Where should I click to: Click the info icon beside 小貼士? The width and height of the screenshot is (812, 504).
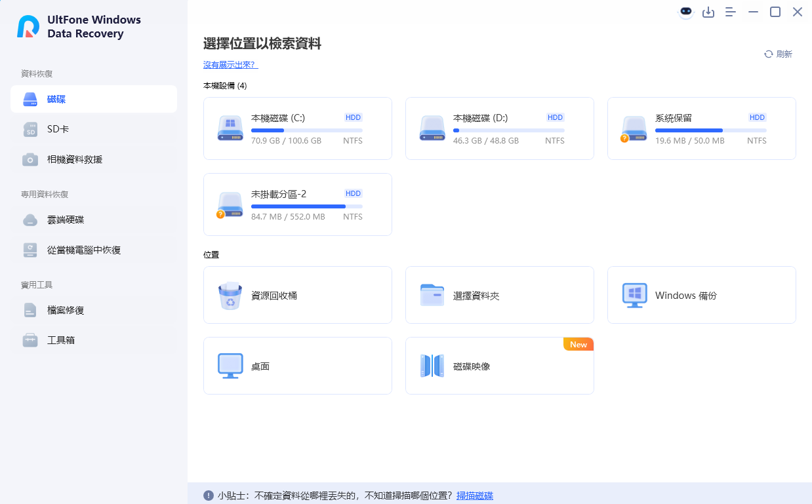(209, 495)
